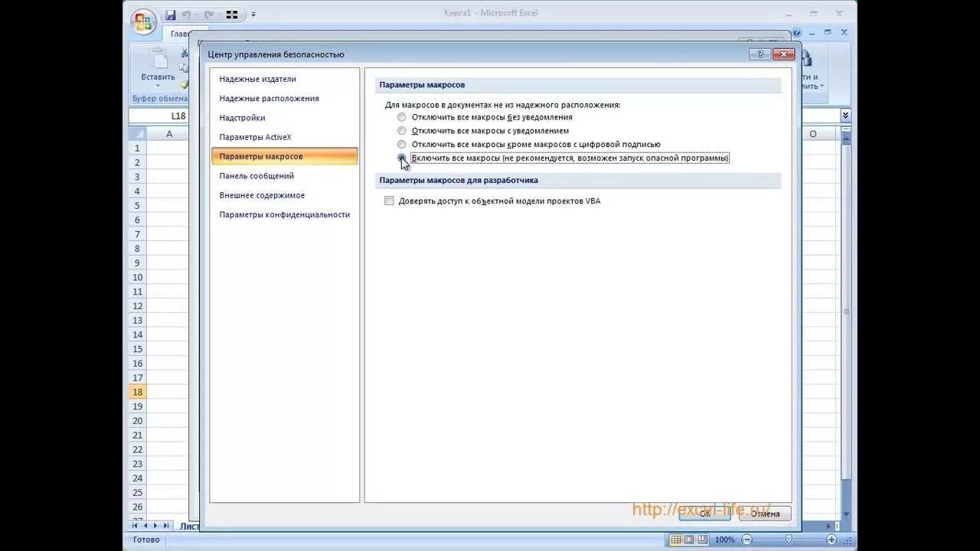Viewport: 980px width, 551px height.
Task: Open Параметры макросов category
Action: [x=284, y=156]
